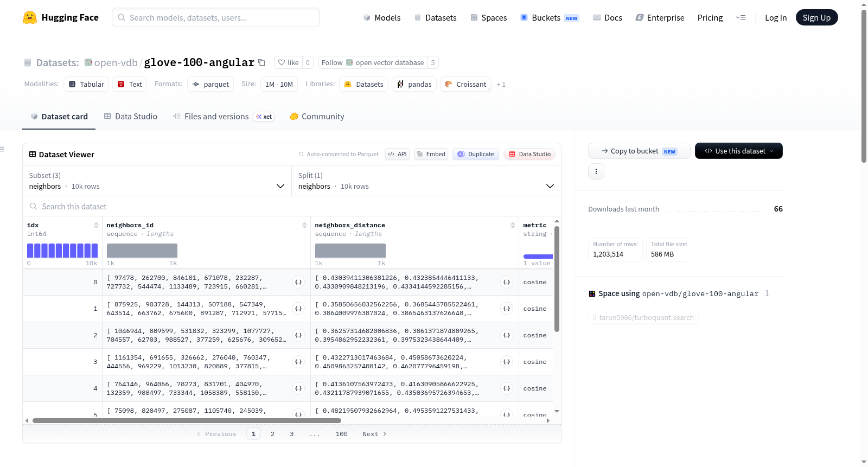Click the pandas library tag

click(414, 85)
